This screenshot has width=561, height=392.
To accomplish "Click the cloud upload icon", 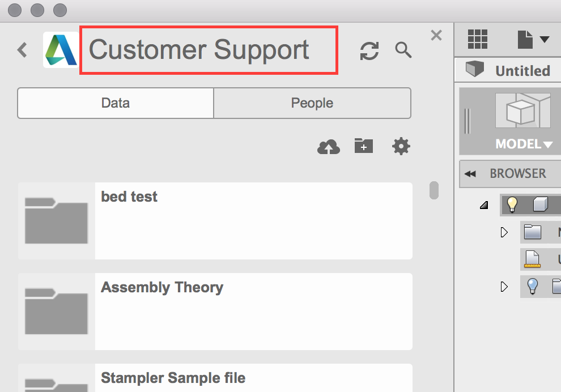I will (328, 146).
